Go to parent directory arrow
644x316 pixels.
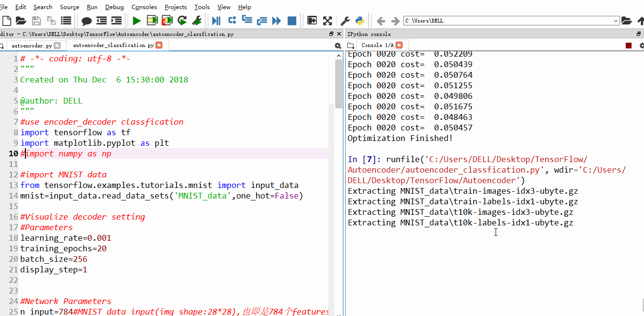[640, 21]
